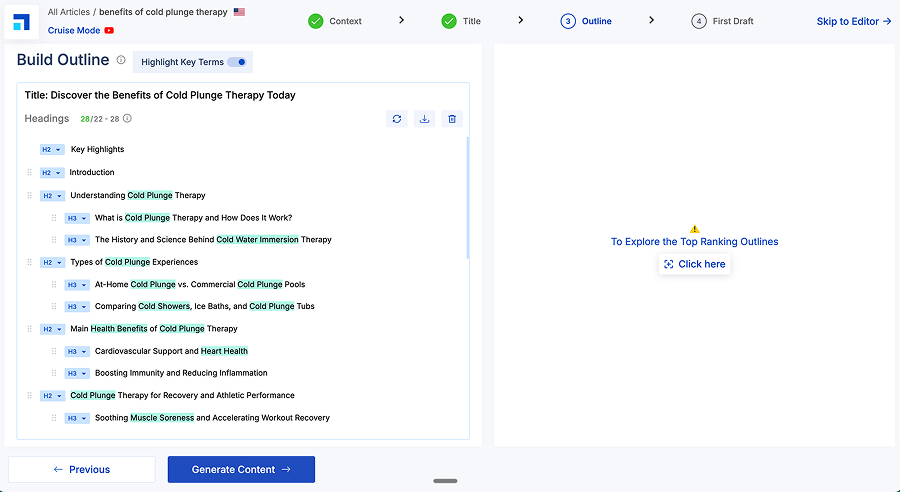
Task: Click the bottom panel drag bar handle
Action: (x=445, y=481)
